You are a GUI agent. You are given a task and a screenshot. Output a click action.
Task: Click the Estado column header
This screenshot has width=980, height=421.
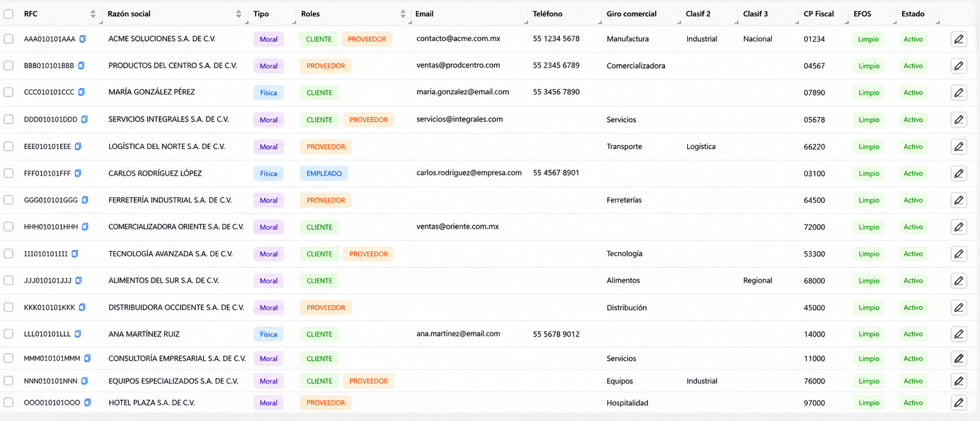[x=913, y=14]
